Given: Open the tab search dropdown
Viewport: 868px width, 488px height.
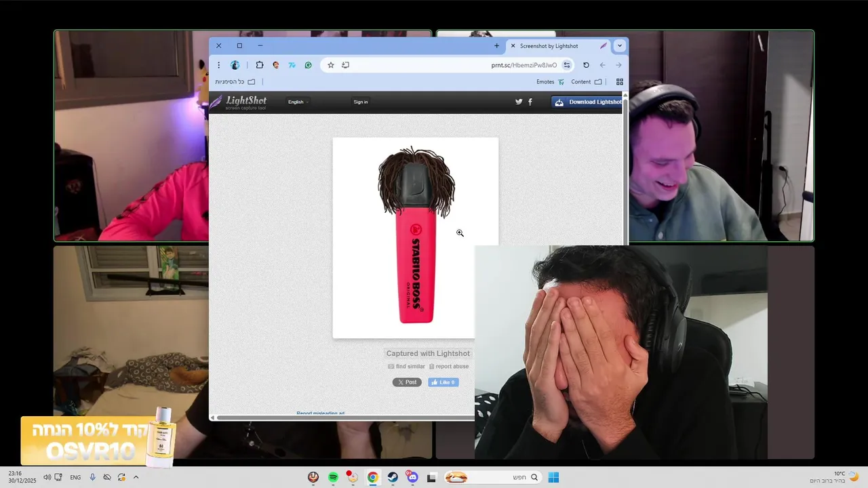Looking at the screenshot, I should pos(619,46).
